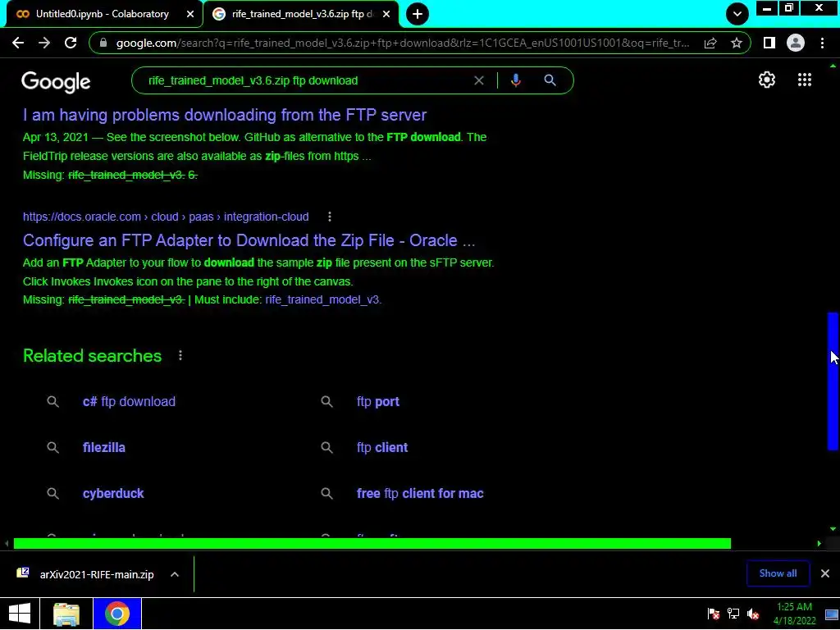This screenshot has height=630, width=840.
Task: Click the Action Center flag tray icon
Action: (x=713, y=614)
